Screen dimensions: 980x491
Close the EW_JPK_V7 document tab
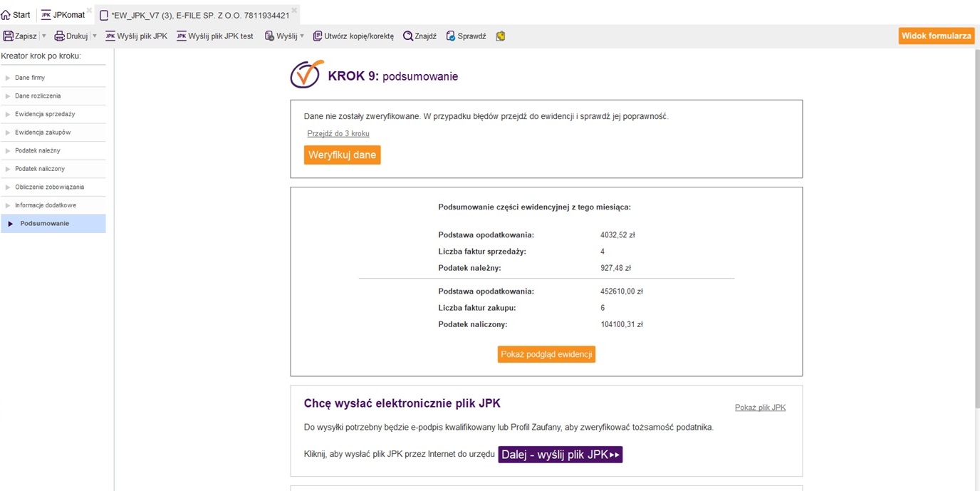294,11
